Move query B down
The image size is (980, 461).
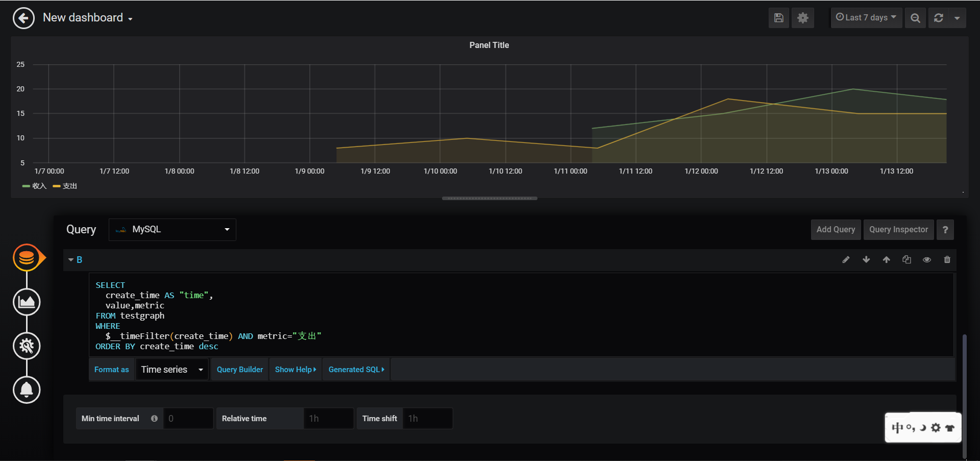click(866, 260)
